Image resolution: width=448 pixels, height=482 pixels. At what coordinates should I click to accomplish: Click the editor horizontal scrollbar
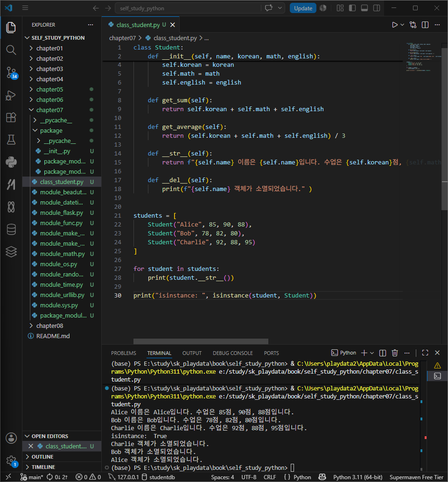[201, 341]
